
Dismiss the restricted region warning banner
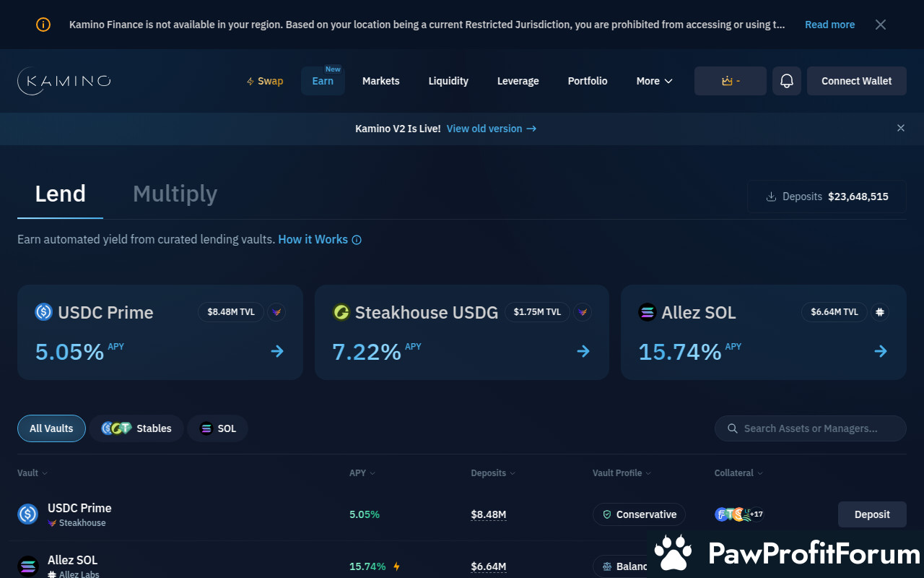point(881,25)
